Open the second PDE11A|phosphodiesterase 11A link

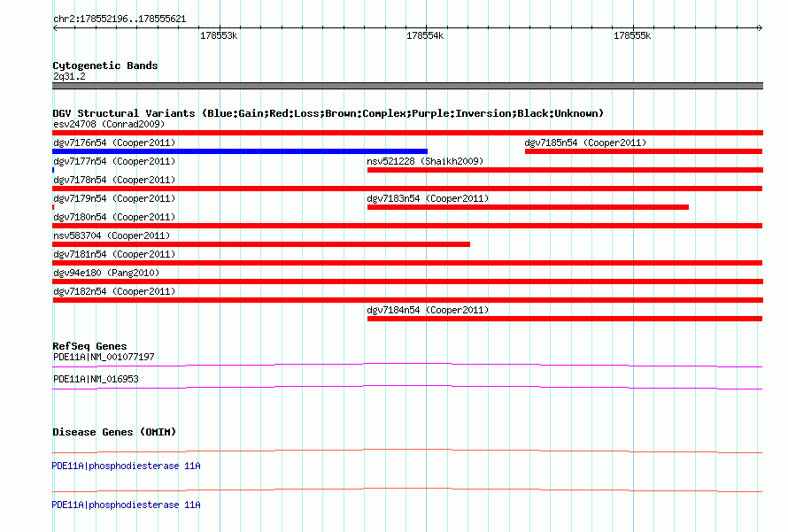tap(126, 505)
